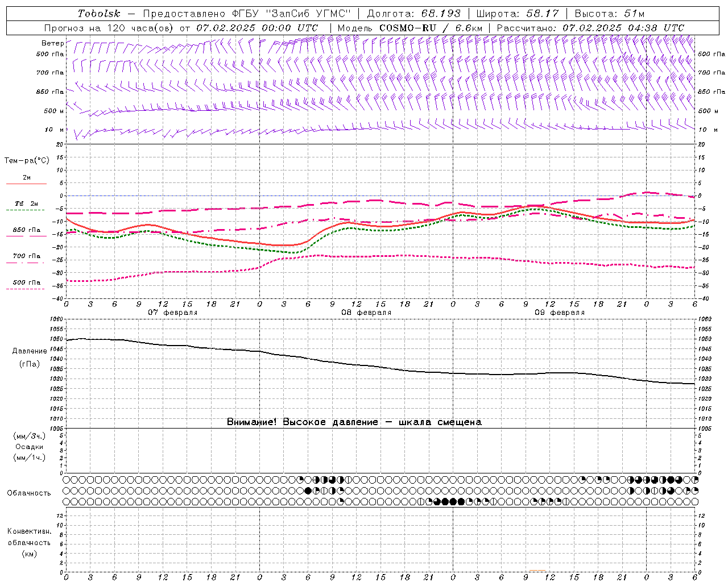The height and width of the screenshot is (582, 728).
Task: Click the '(км)' unit under convective cloudiness
Action: pos(30,554)
